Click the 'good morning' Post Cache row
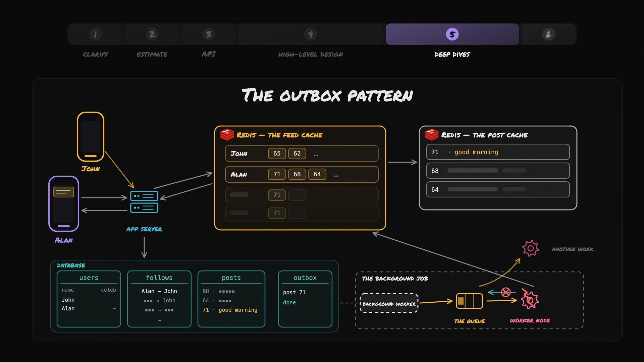Viewport: 644px width, 362px height. point(498,152)
